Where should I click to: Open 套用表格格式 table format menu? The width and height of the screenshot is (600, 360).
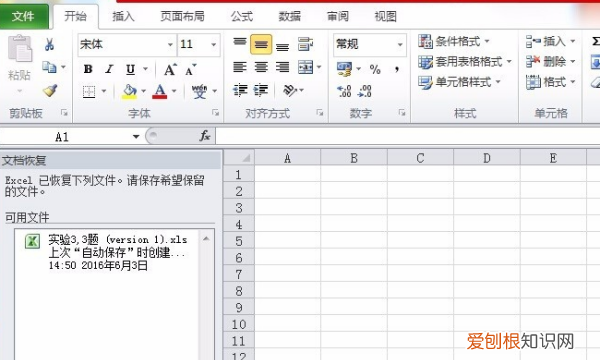(465, 61)
